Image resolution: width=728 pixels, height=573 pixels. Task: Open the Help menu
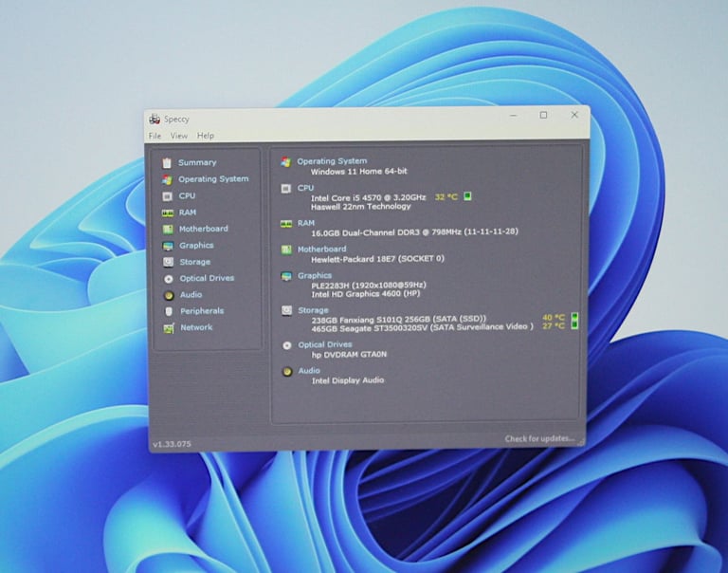click(205, 136)
